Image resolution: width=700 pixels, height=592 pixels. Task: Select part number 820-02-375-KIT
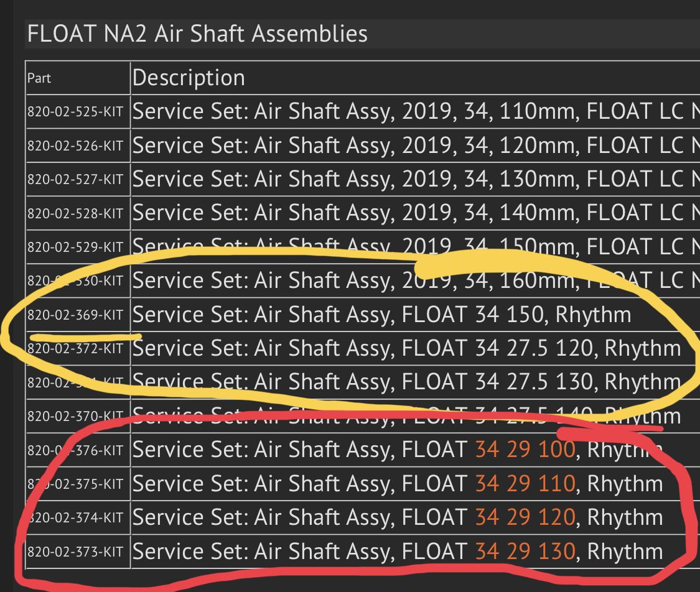[75, 484]
